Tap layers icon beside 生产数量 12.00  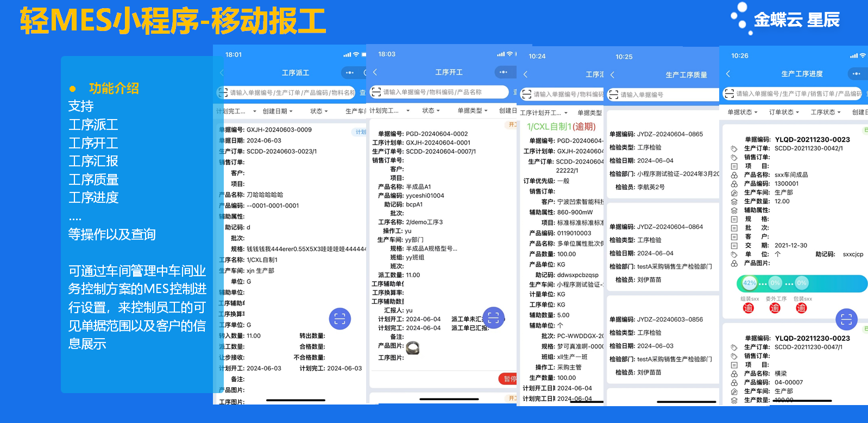(x=734, y=201)
